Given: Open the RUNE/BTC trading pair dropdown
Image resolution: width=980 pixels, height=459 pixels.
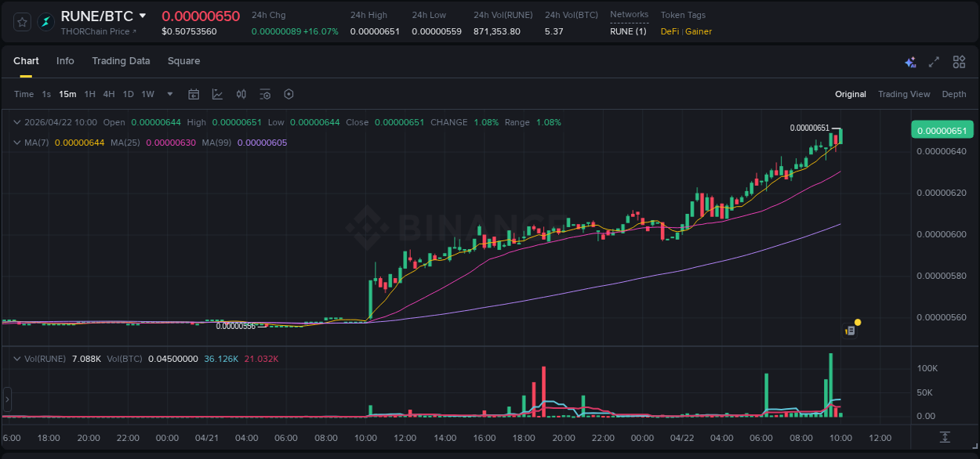Looking at the screenshot, I should pos(142,16).
